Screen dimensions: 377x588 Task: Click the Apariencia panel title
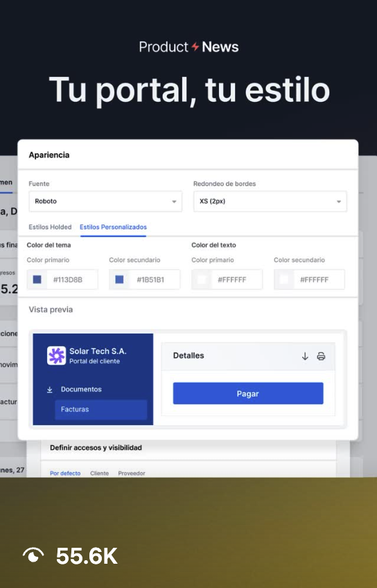click(49, 155)
